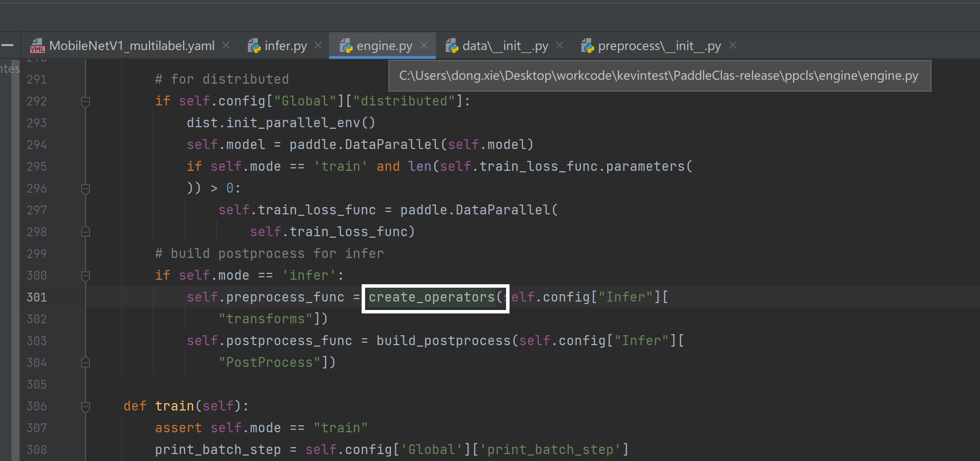Click the "transforms" string on line 302

[x=266, y=319]
